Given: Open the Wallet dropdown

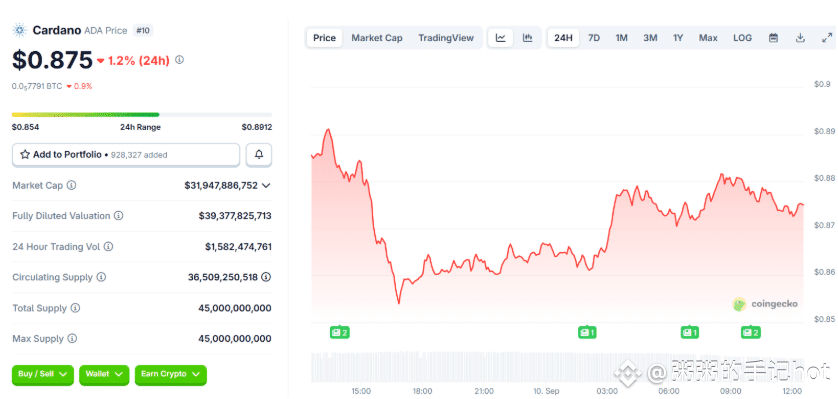Looking at the screenshot, I should (x=104, y=374).
